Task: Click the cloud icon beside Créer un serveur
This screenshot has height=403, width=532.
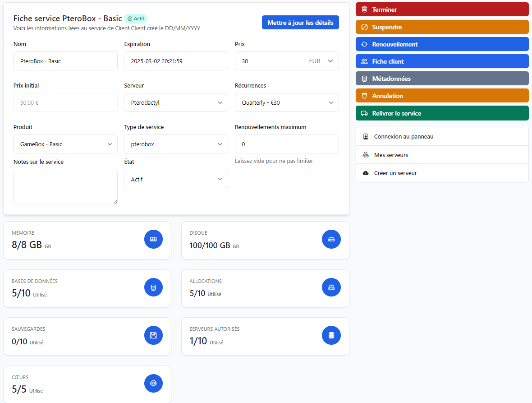Action: tap(366, 173)
